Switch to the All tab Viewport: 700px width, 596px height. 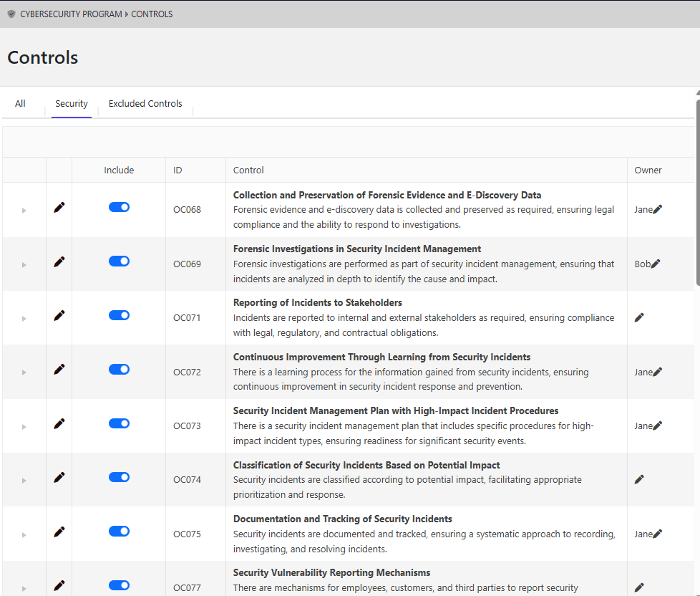(x=20, y=103)
